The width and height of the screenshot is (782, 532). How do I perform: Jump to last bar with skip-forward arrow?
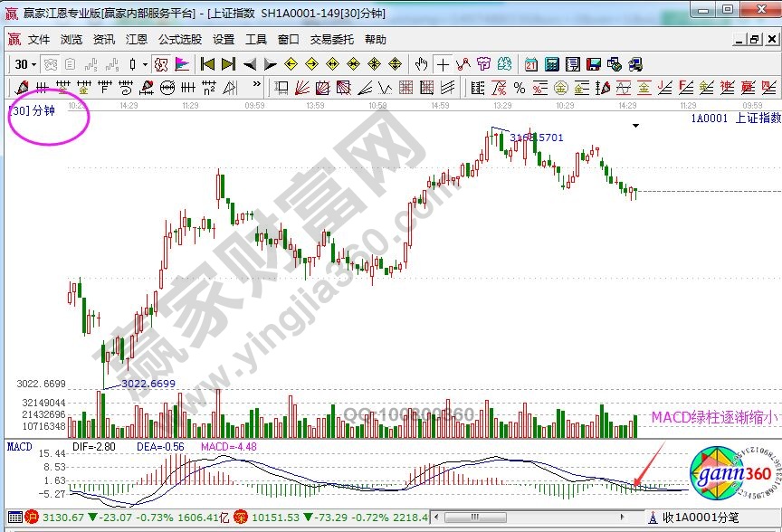(227, 64)
